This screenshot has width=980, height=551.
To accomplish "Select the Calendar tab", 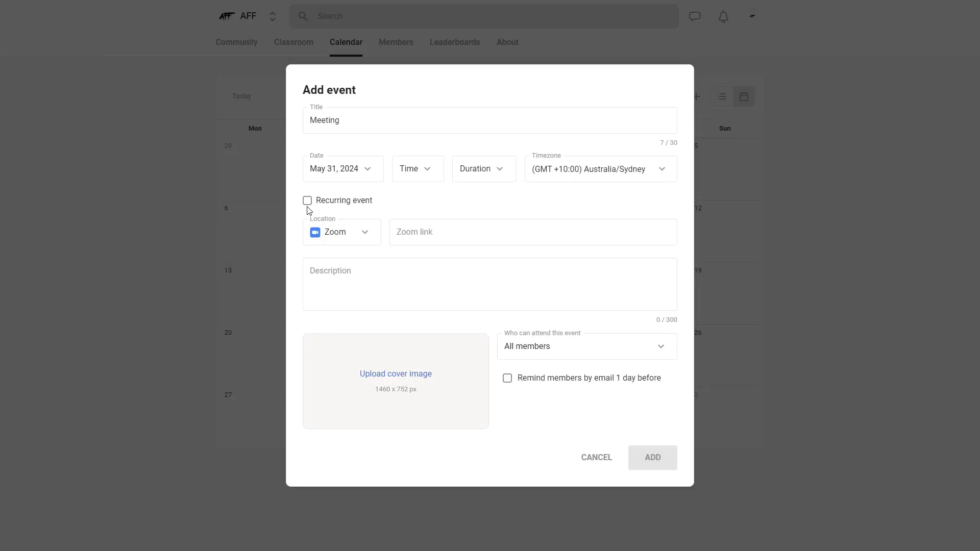I will coord(346,42).
